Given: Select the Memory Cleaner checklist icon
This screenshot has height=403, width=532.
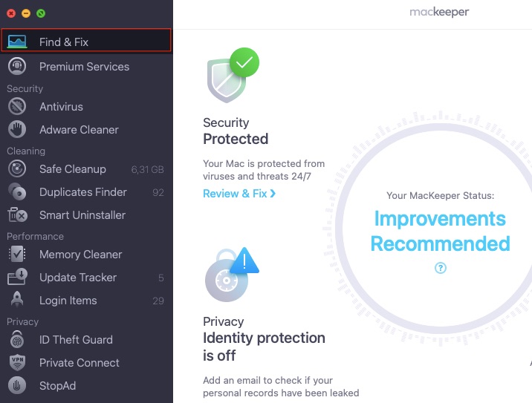Looking at the screenshot, I should click(17, 255).
